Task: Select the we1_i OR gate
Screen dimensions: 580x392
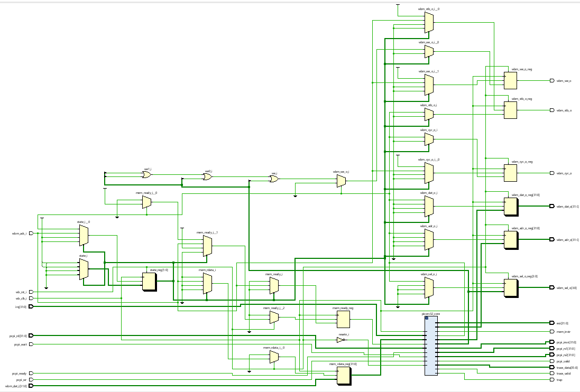Action: pyautogui.click(x=147, y=175)
